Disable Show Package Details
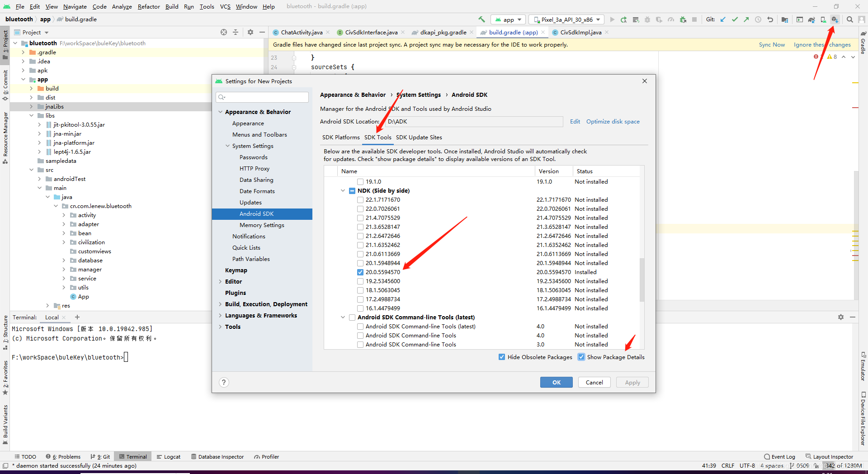868x474 pixels. coord(581,357)
